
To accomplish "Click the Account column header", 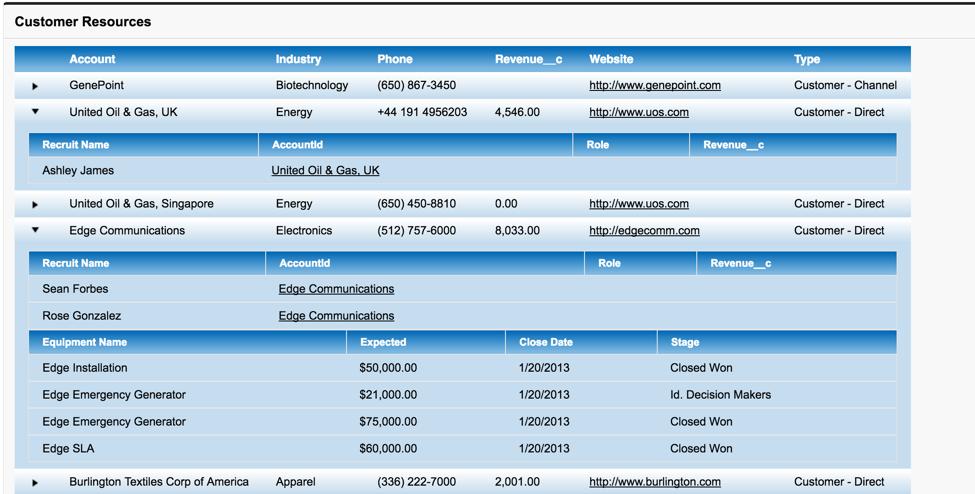I will (x=92, y=59).
